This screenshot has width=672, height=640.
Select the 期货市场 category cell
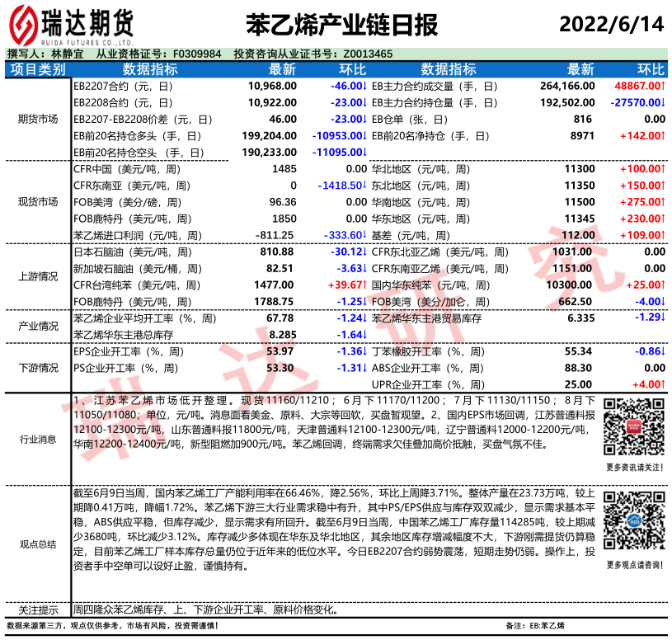36,119
